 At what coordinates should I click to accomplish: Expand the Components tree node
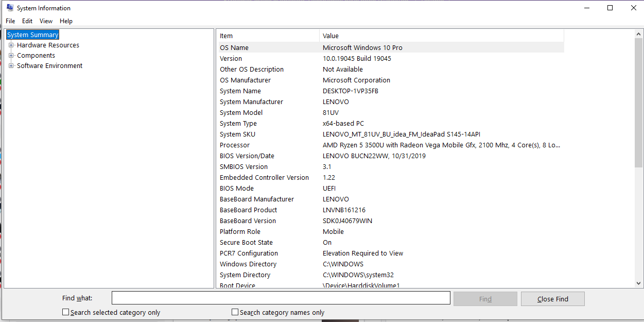tap(11, 56)
